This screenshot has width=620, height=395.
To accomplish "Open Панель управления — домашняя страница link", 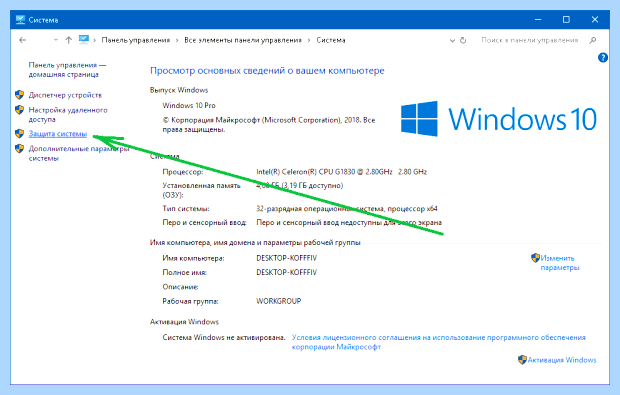I will pyautogui.click(x=67, y=70).
